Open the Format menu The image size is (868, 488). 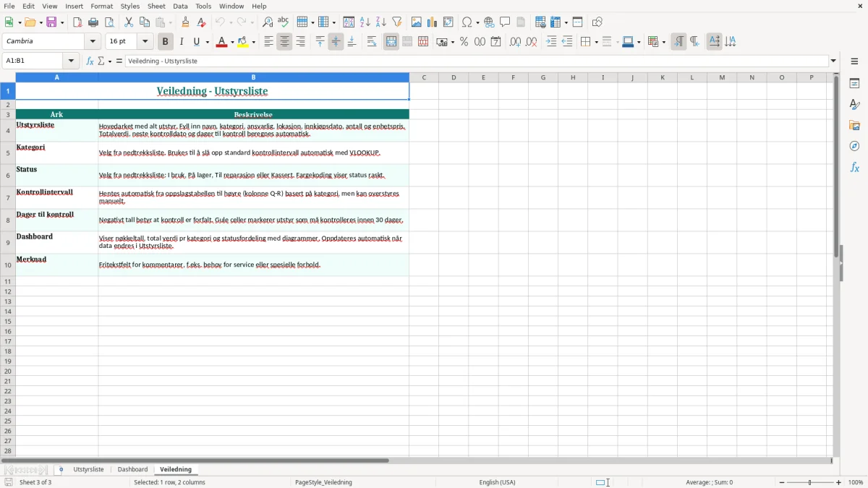pyautogui.click(x=101, y=6)
